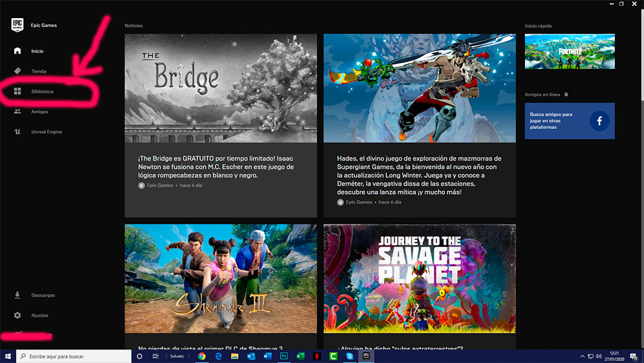This screenshot has width=644, height=363.
Task: Click 'hace 6 día' timestamp
Action: (390, 202)
